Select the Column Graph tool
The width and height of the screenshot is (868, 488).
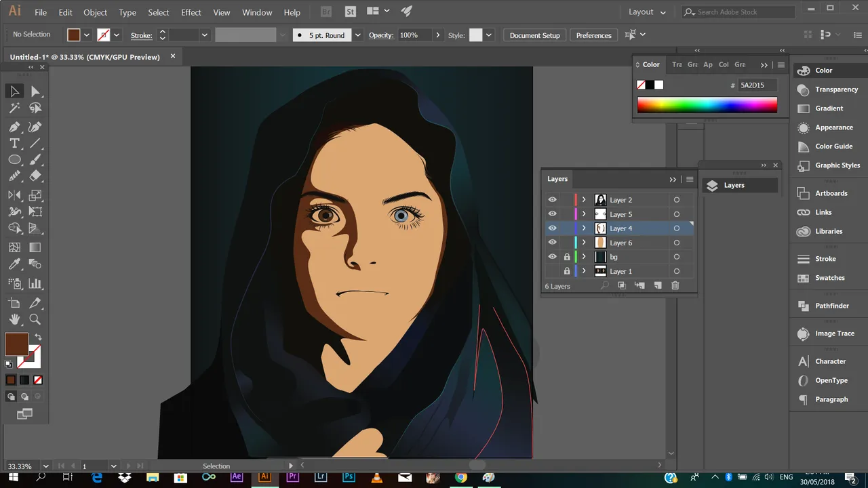(35, 284)
